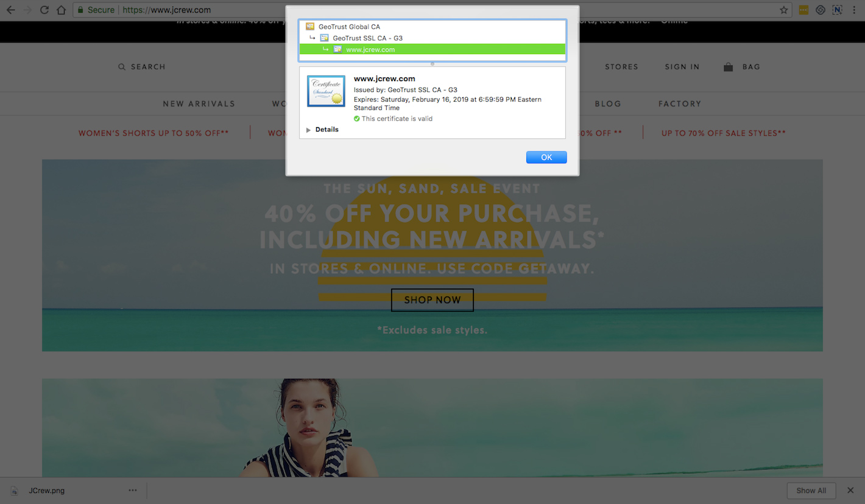The height and width of the screenshot is (504, 865).
Task: Click the Sign In link
Action: [682, 67]
